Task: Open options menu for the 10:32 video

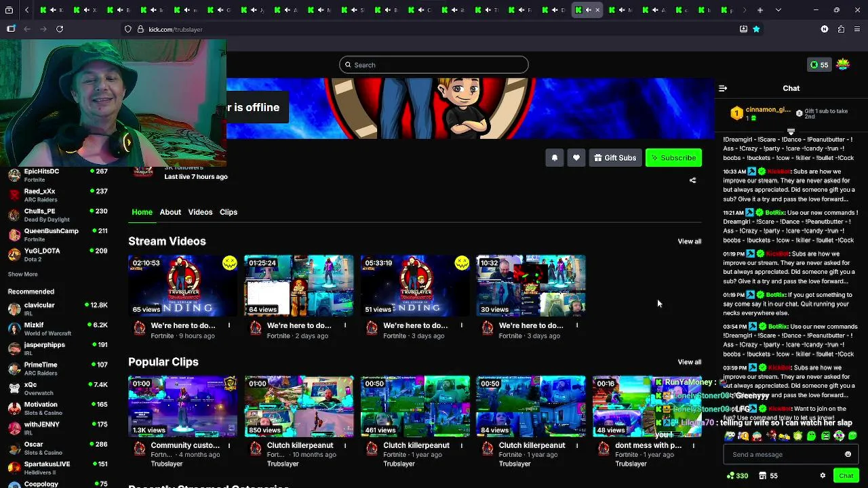Action: [x=577, y=325]
